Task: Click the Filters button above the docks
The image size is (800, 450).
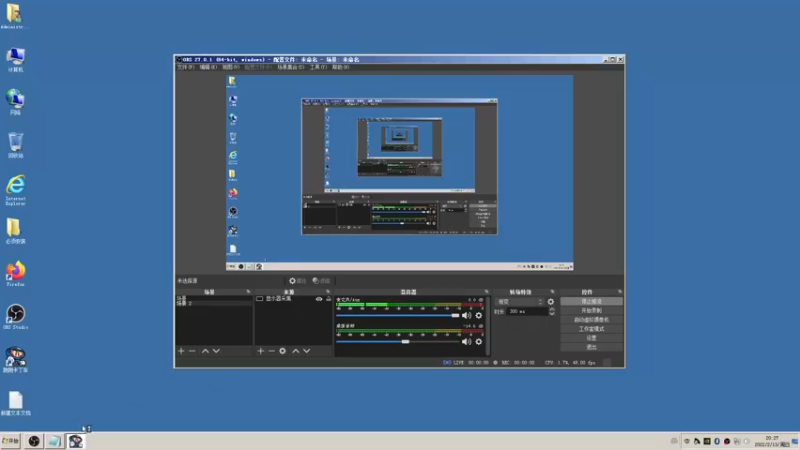Action: point(321,281)
